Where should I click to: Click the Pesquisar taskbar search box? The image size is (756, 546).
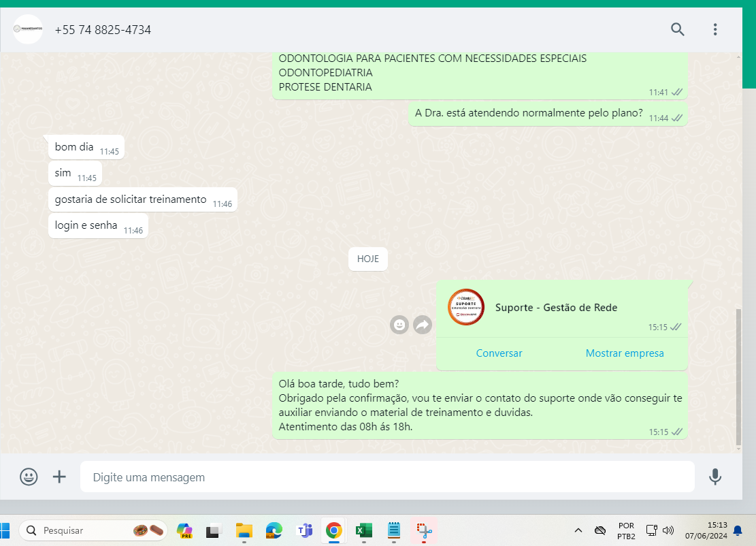(93, 530)
